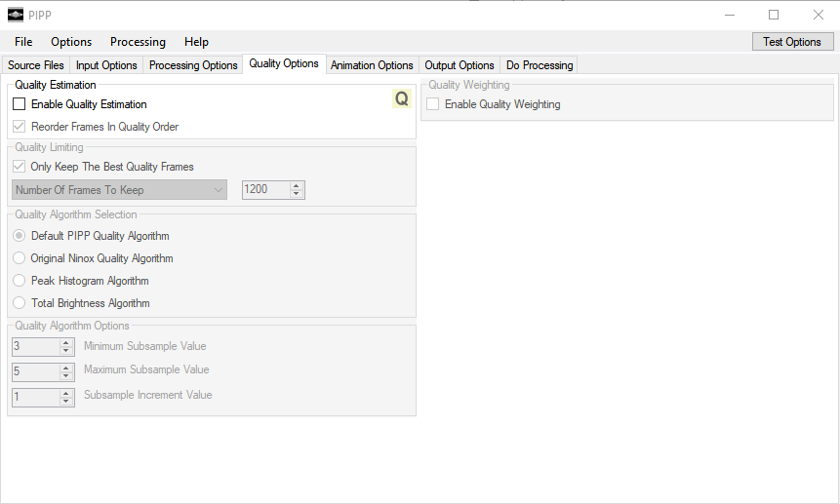This screenshot has height=504, width=840.
Task: Choose Peak Histogram Algorithm option
Action: coord(20,281)
